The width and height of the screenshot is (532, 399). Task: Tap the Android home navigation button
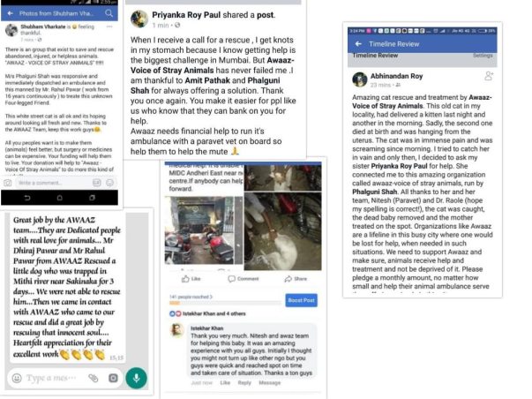tap(60, 198)
